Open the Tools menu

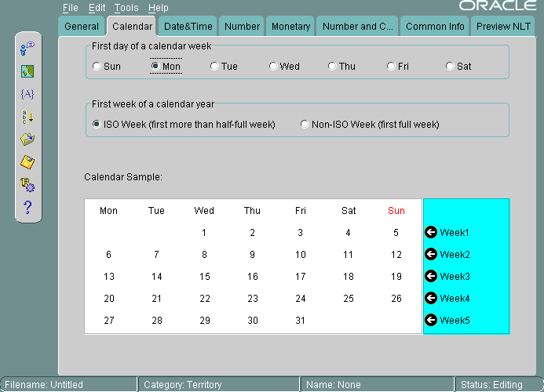tap(126, 8)
